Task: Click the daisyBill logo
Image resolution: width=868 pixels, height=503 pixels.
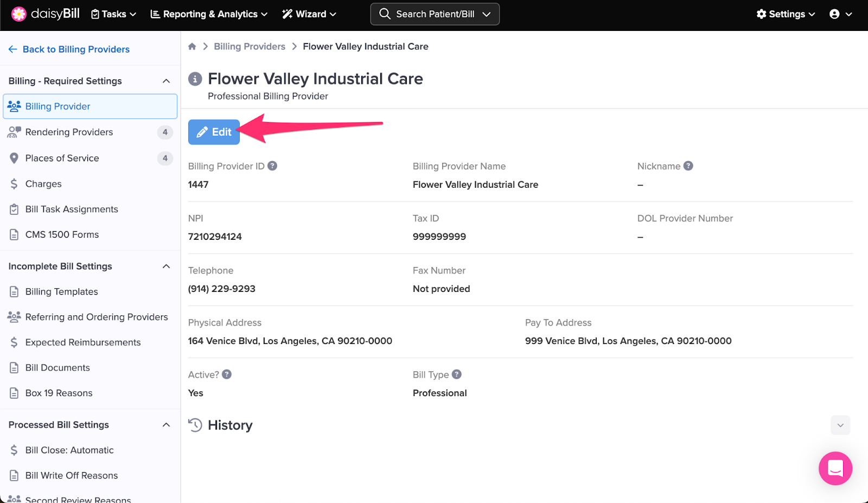Action: click(x=46, y=14)
